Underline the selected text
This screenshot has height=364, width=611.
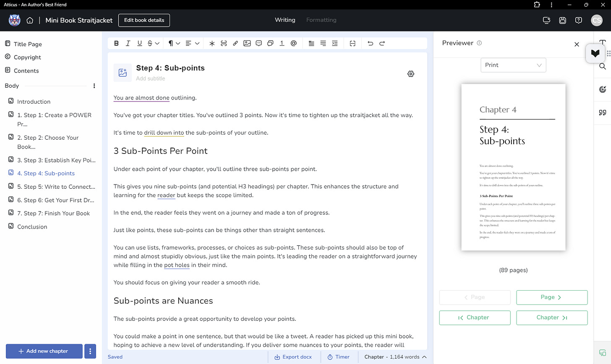pos(140,43)
